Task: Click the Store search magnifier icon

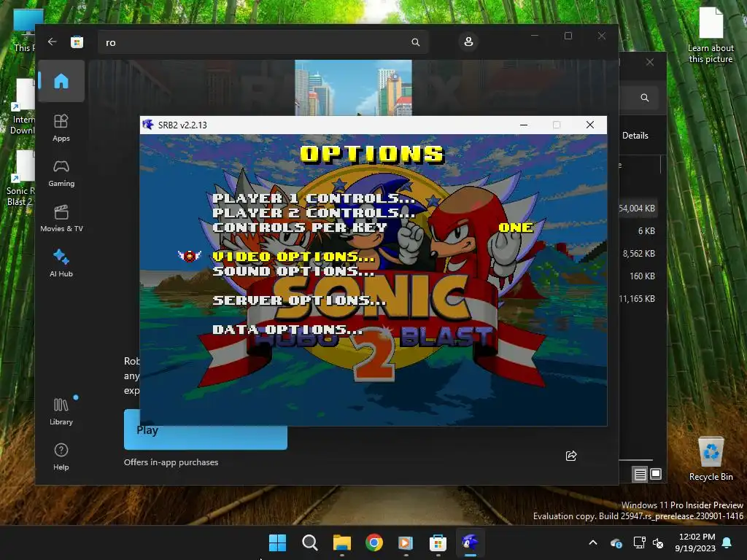Action: pyautogui.click(x=415, y=42)
